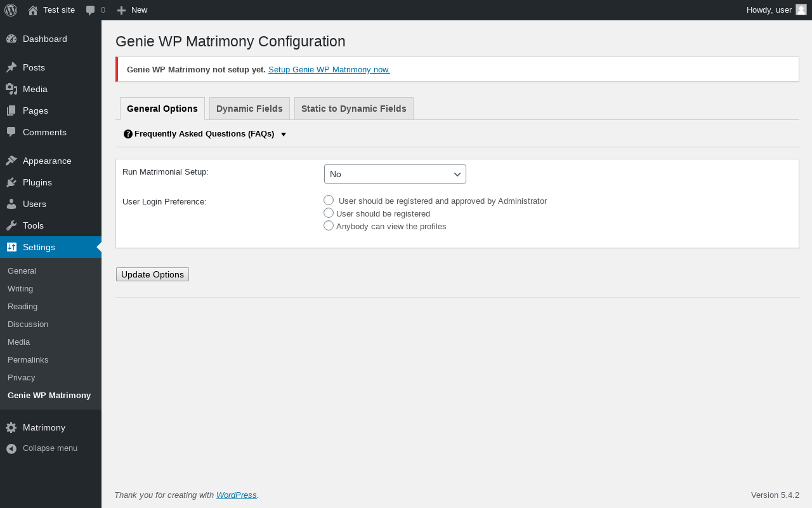Viewport: 812px width, 508px height.
Task: Expand Frequently Asked Questions section
Action: pos(205,134)
